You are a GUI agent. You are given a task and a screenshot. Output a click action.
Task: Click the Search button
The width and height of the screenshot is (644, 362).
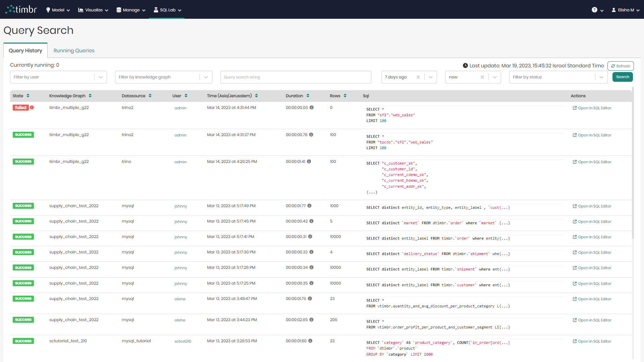622,77
